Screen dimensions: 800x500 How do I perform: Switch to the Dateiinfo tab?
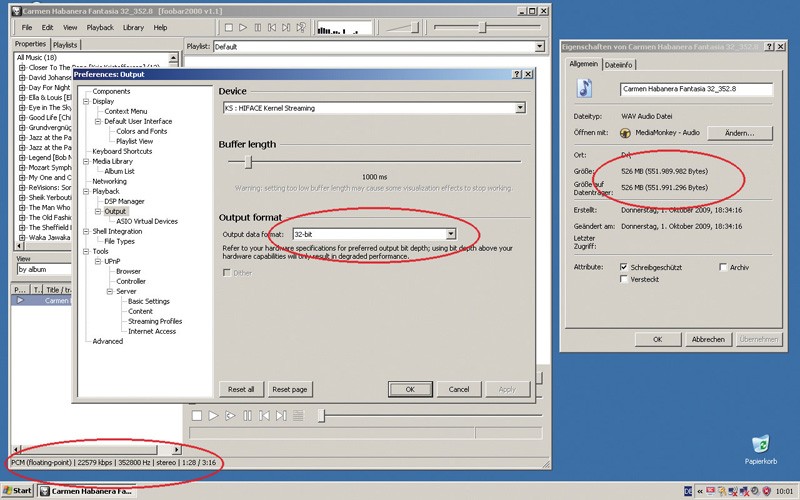pos(619,65)
